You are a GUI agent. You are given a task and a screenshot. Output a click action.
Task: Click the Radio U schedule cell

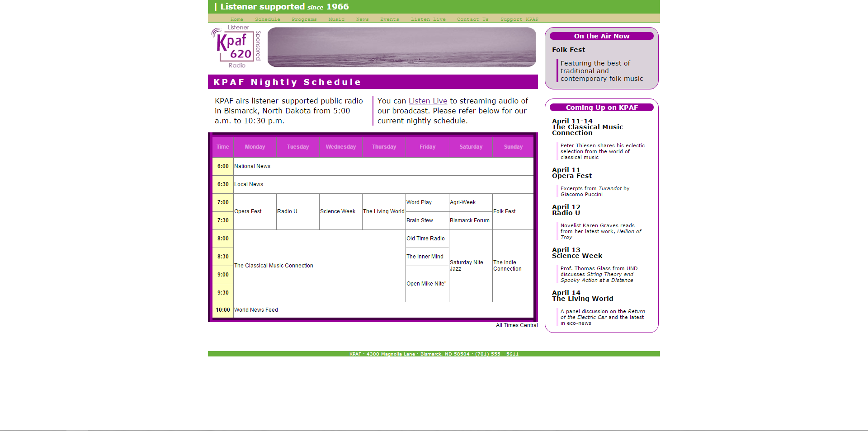[x=298, y=211]
